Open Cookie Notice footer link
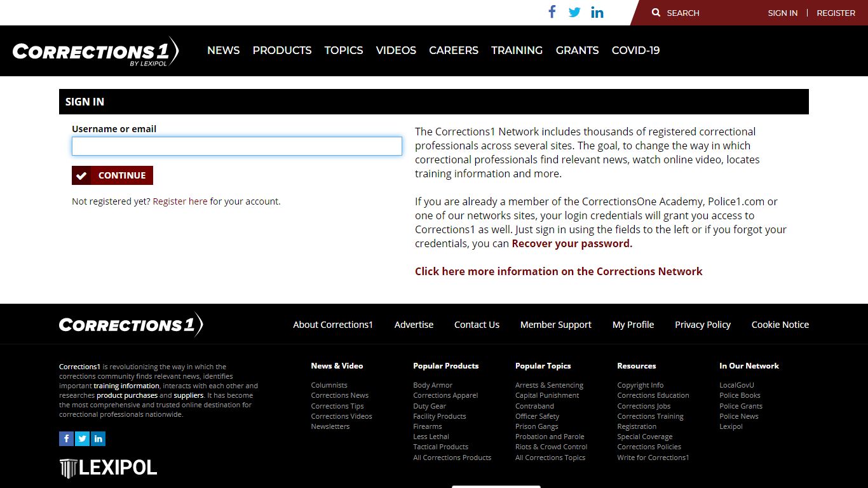This screenshot has height=488, width=868. pyautogui.click(x=780, y=325)
